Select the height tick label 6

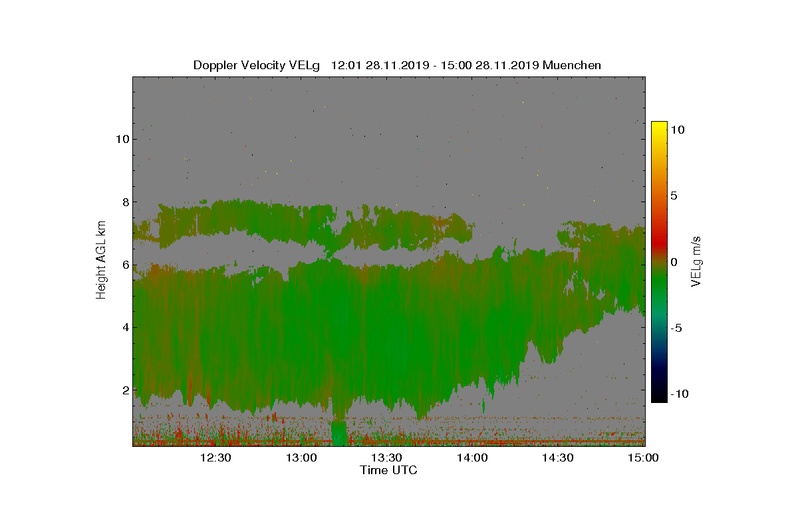click(x=124, y=265)
